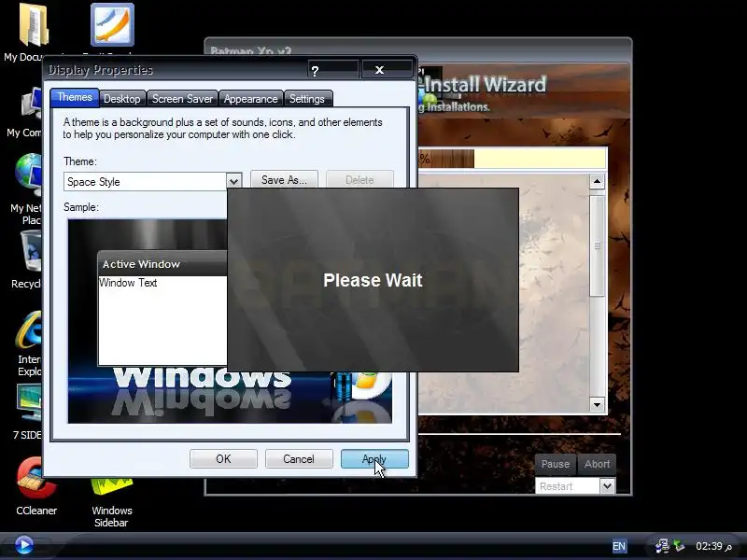Click the Pause button in Install Wizard
The height and width of the screenshot is (560, 747).
[556, 464]
